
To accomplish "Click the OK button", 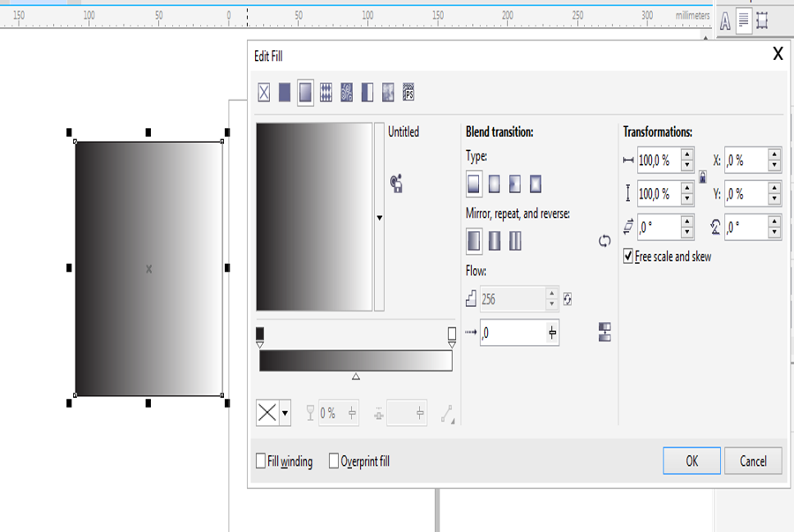I will (x=692, y=461).
